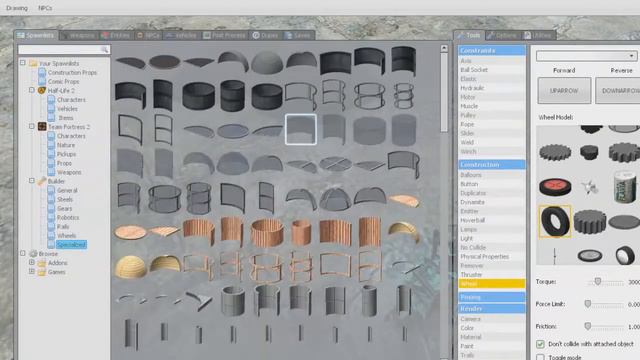Viewport: 640px width, 360px height.
Task: Open the NPCs menu in top bar
Action: tap(45, 8)
